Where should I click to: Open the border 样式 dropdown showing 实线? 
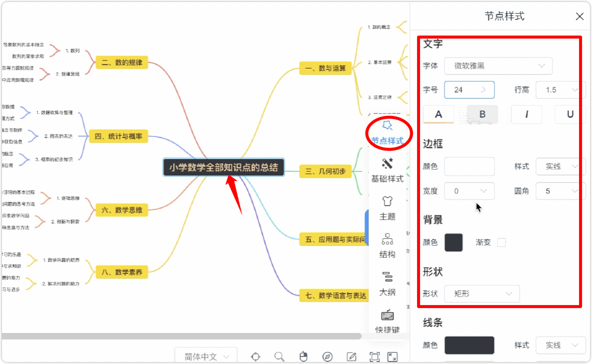click(x=560, y=166)
